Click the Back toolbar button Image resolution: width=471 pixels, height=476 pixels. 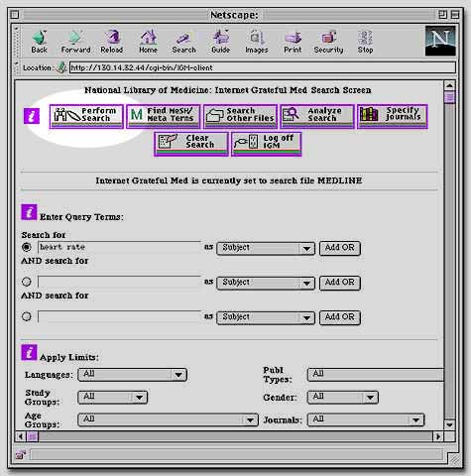pos(39,42)
